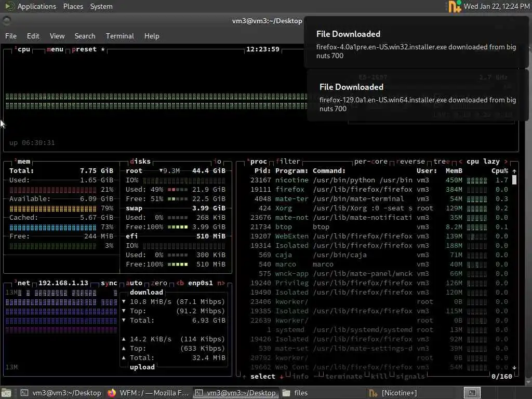Screen dimensions: 532x399
Task: Click the terminate button in proc footer
Action: tap(344, 377)
